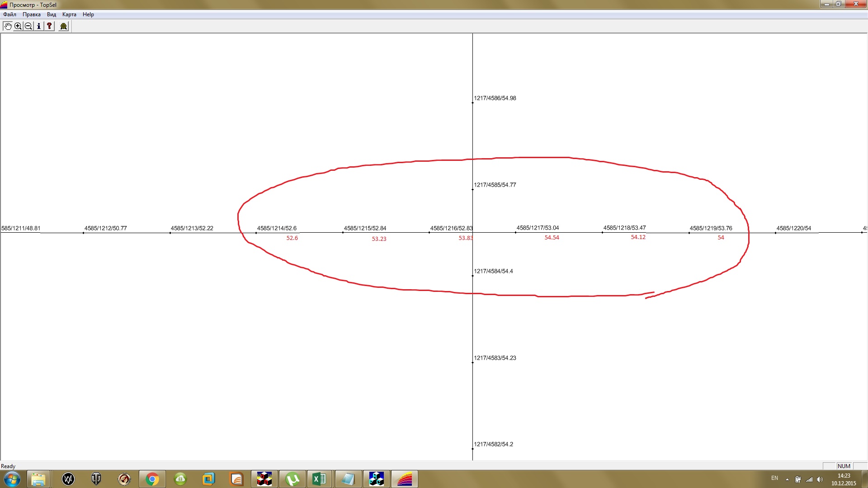Screen dimensions: 868x488
Task: Click the blue Info tool icon
Action: click(x=39, y=26)
